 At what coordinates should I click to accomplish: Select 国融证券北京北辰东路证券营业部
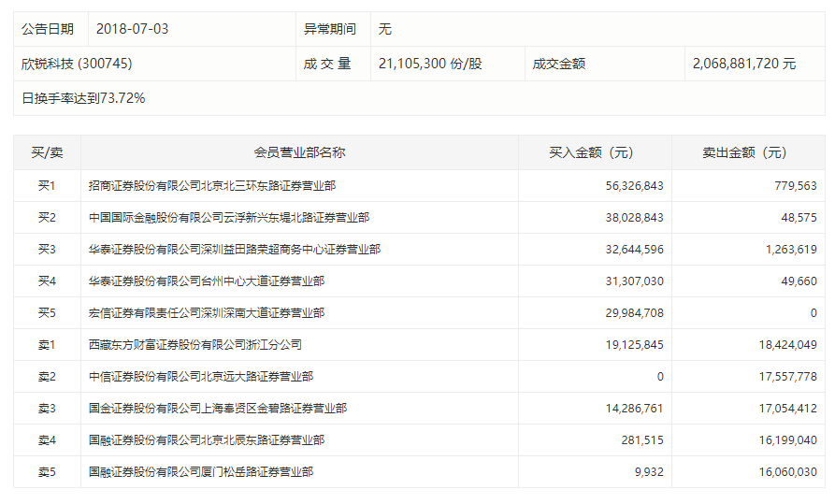pyautogui.click(x=207, y=440)
